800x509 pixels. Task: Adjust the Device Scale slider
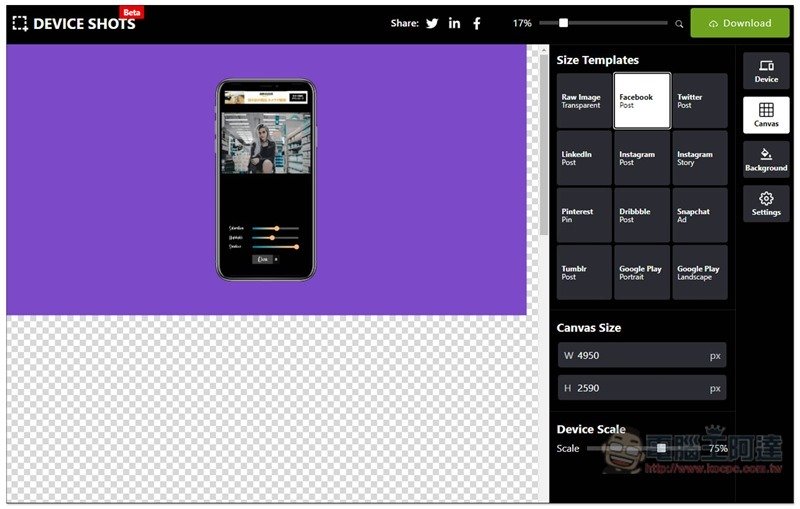[661, 449]
